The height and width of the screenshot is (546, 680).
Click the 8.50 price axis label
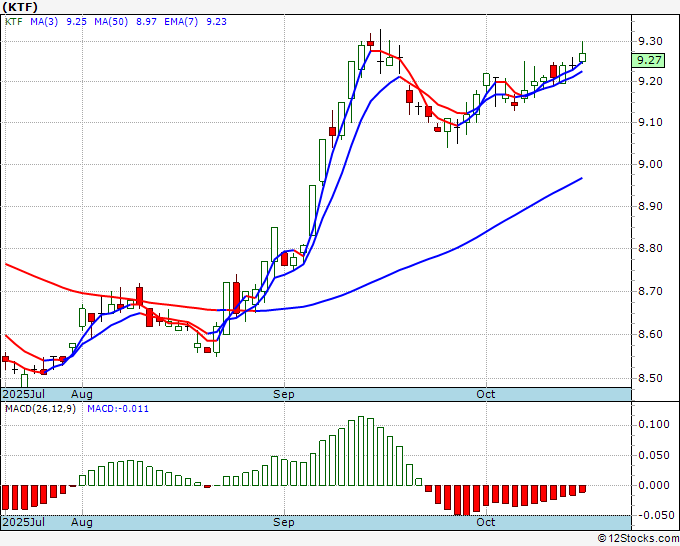point(651,378)
